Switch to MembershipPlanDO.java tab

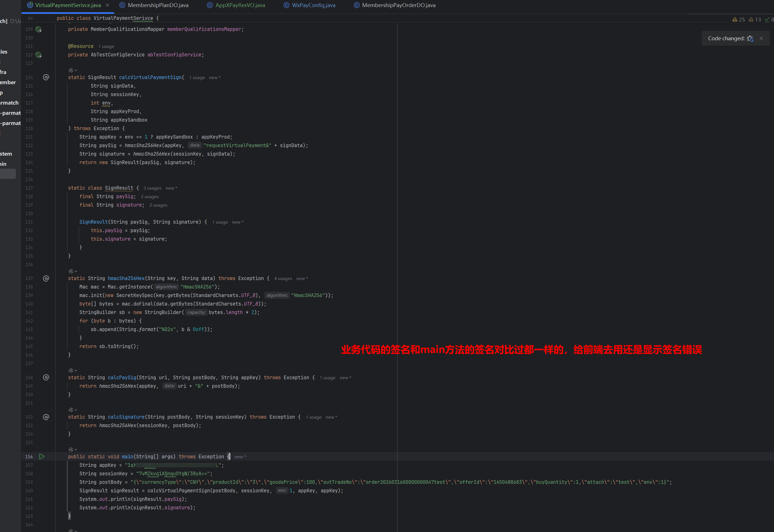pos(158,5)
